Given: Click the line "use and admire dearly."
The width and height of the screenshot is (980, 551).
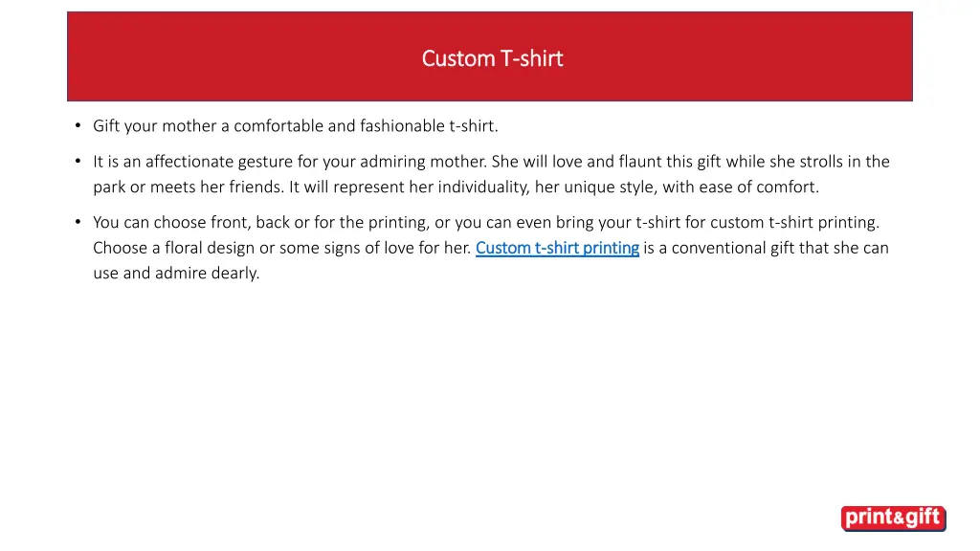Looking at the screenshot, I should (x=176, y=274).
